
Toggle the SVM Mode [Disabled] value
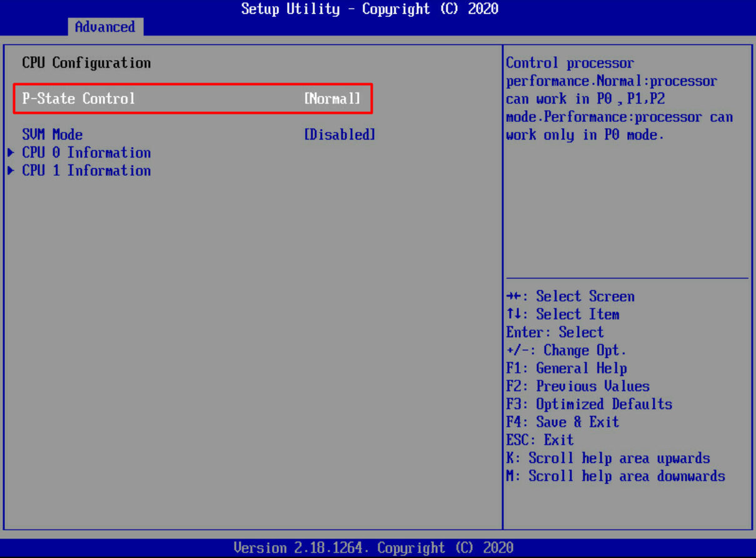340,134
